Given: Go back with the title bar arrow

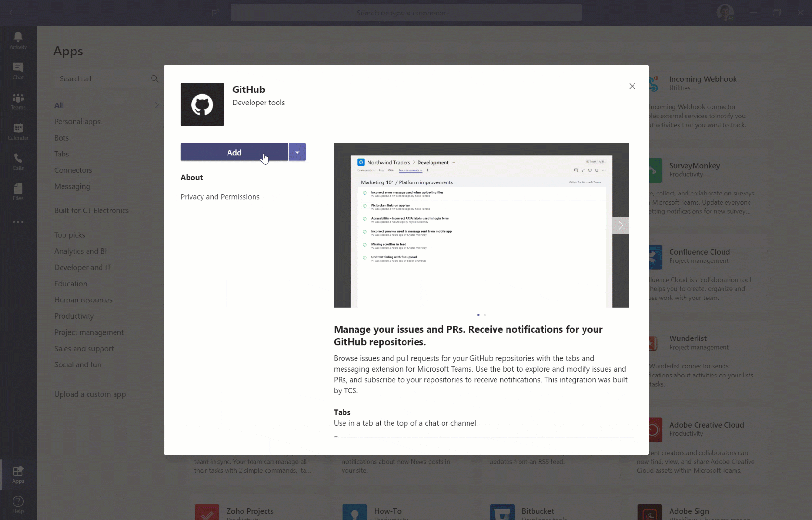Looking at the screenshot, I should coord(11,13).
